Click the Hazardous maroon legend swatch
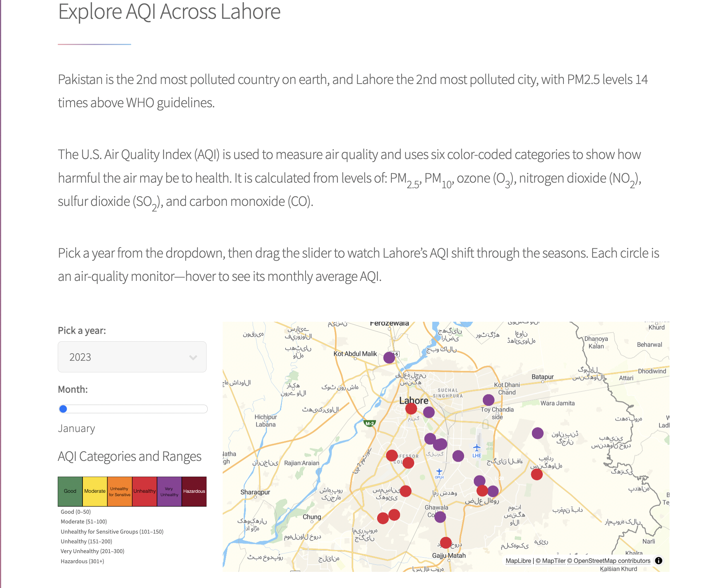This screenshot has width=725, height=588. pyautogui.click(x=194, y=491)
